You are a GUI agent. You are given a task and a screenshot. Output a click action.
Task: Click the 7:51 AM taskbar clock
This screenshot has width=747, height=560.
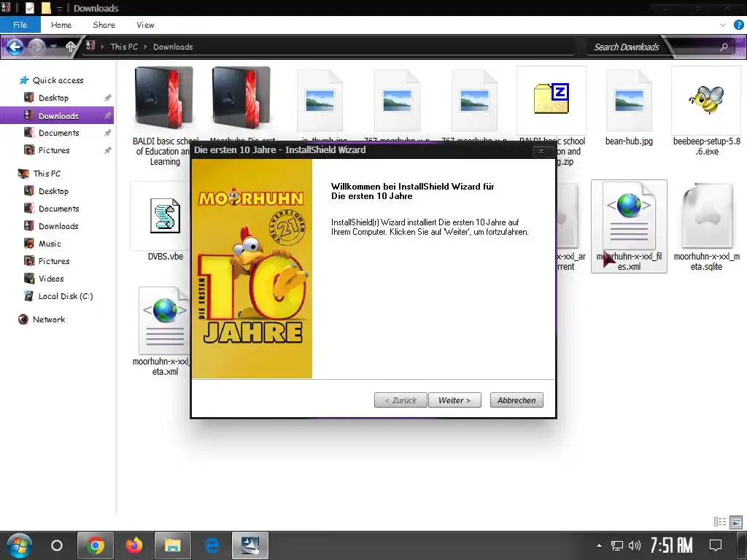click(x=671, y=545)
